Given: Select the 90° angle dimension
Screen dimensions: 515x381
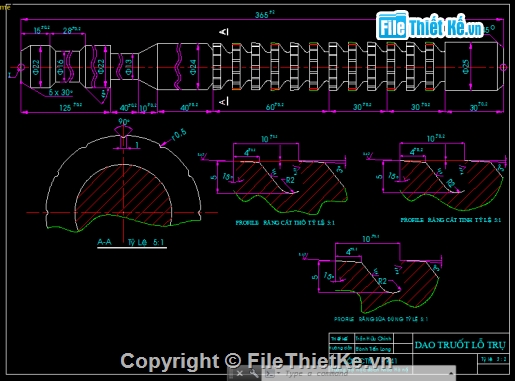Looking at the screenshot, I should 124,122.
